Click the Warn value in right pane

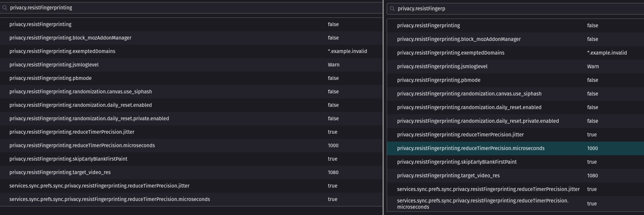click(x=593, y=67)
